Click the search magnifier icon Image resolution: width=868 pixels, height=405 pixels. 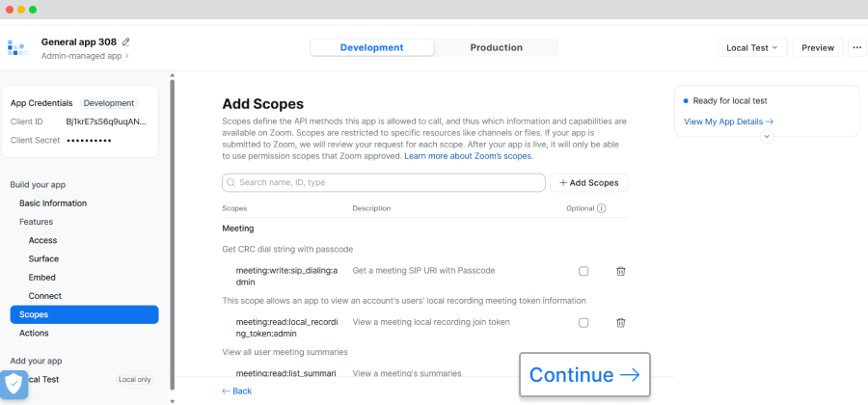[231, 182]
